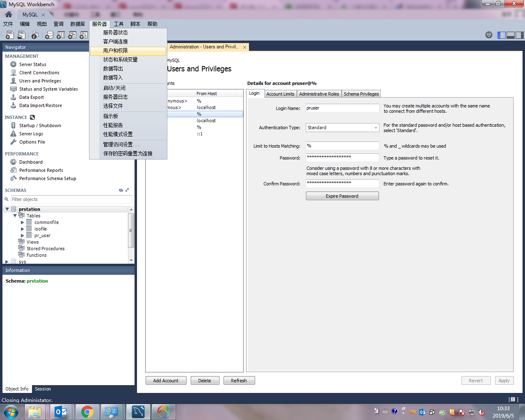Click the icon next to INSTANCE heading
The image size is (525, 420).
[x=32, y=117]
